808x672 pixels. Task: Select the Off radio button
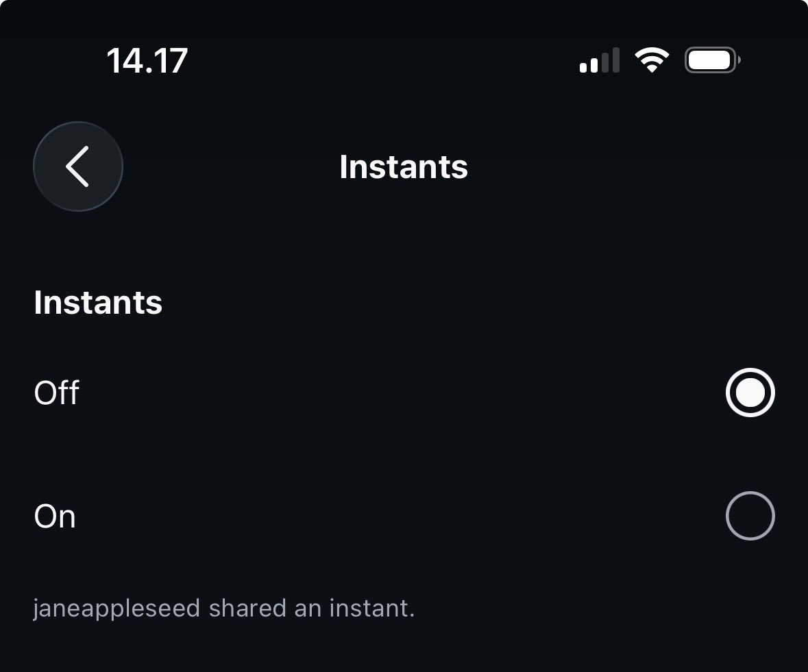[750, 393]
